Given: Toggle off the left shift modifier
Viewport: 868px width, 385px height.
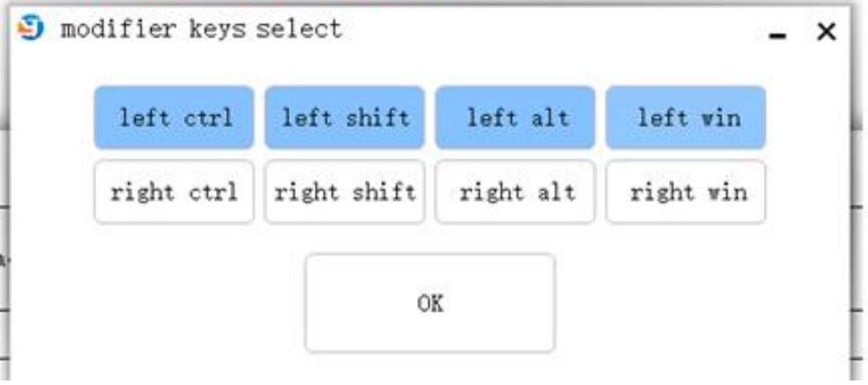Looking at the screenshot, I should tap(344, 118).
